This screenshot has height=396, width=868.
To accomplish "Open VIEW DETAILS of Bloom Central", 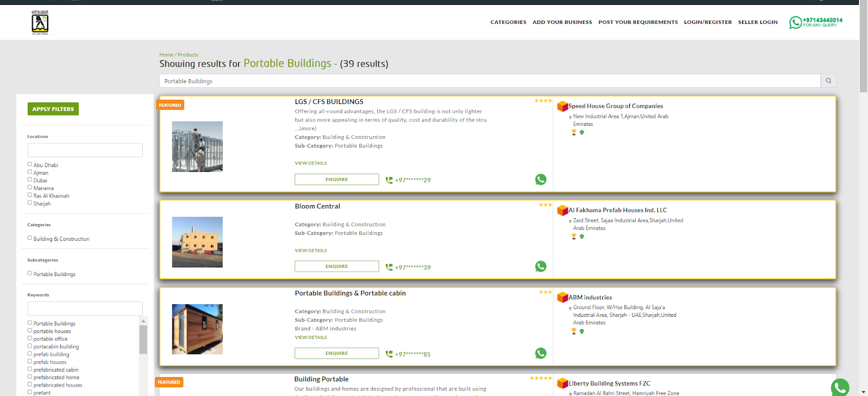I will click(x=311, y=251).
